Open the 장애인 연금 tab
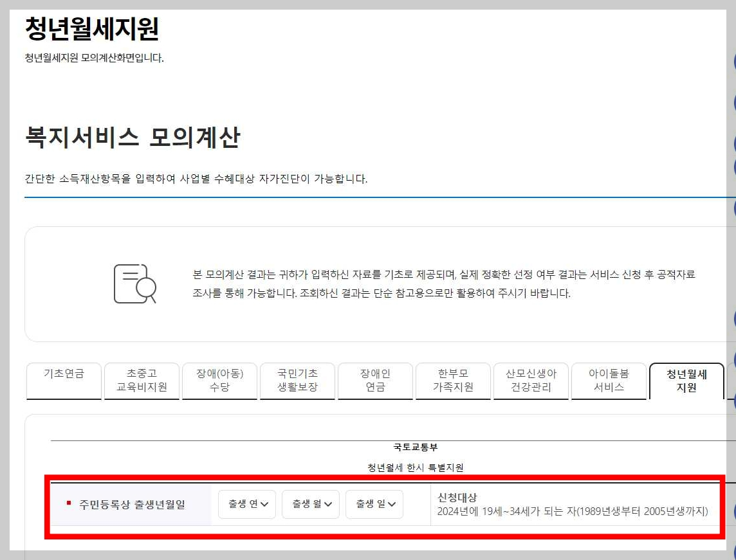Image resolution: width=736 pixels, height=560 pixels. pyautogui.click(x=375, y=381)
